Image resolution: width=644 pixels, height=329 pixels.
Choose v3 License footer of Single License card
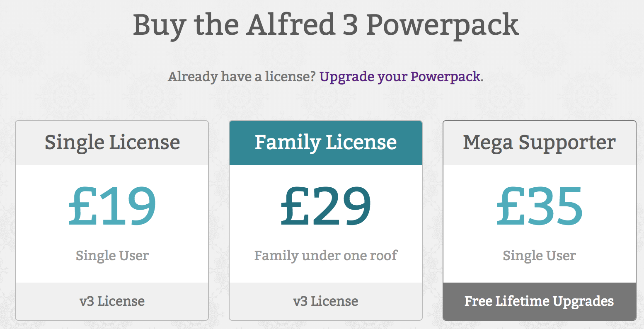click(112, 301)
